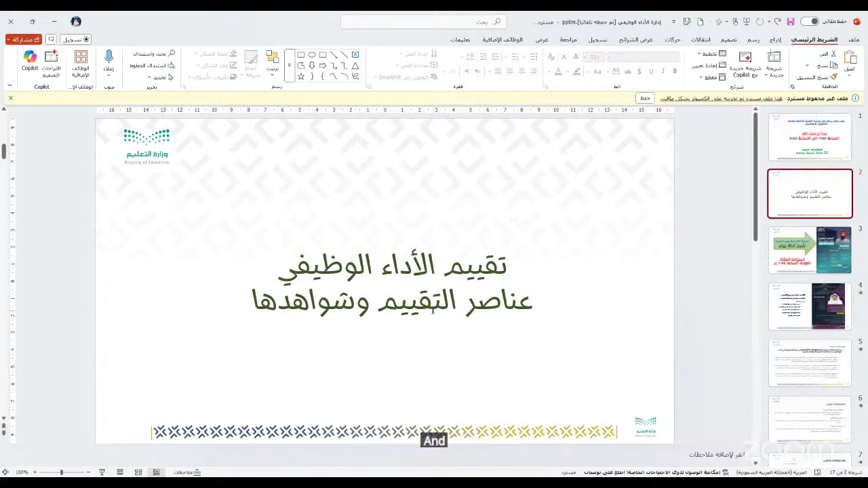The height and width of the screenshot is (488, 868).
Task: Click the مشاركة (Share) button
Action: 24,39
